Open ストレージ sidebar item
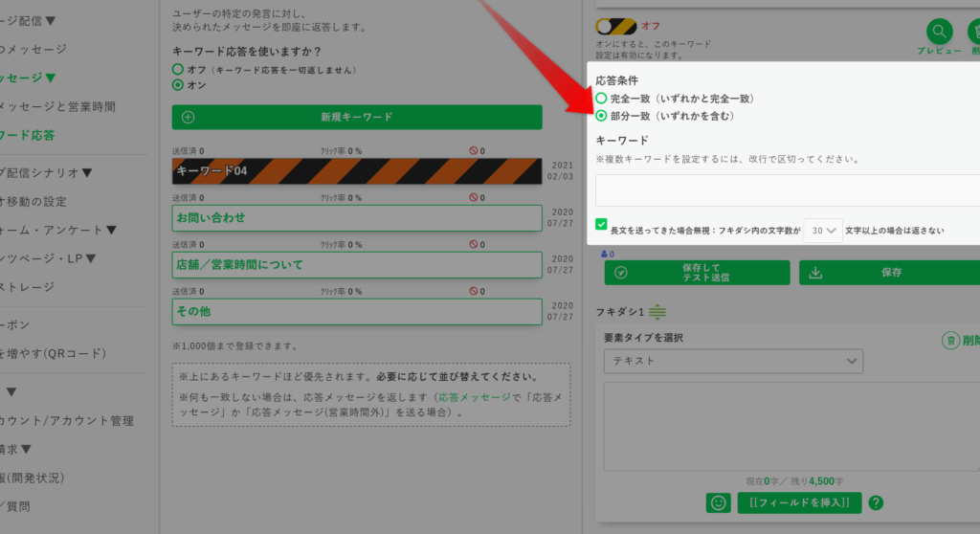 pos(28,287)
